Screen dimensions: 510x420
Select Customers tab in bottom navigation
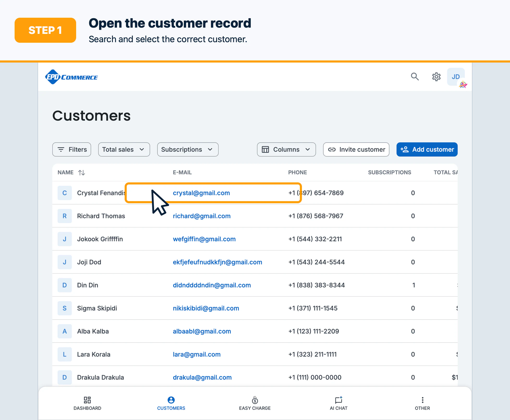[171, 403]
